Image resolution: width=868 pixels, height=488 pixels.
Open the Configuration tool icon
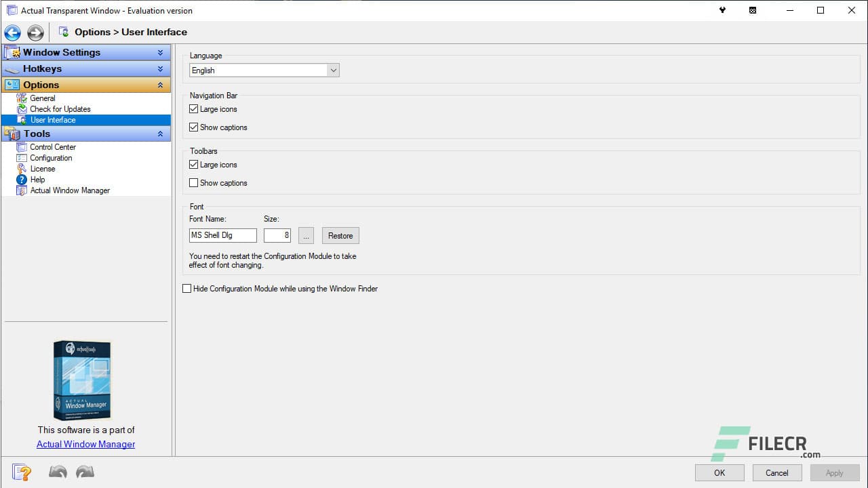point(22,158)
